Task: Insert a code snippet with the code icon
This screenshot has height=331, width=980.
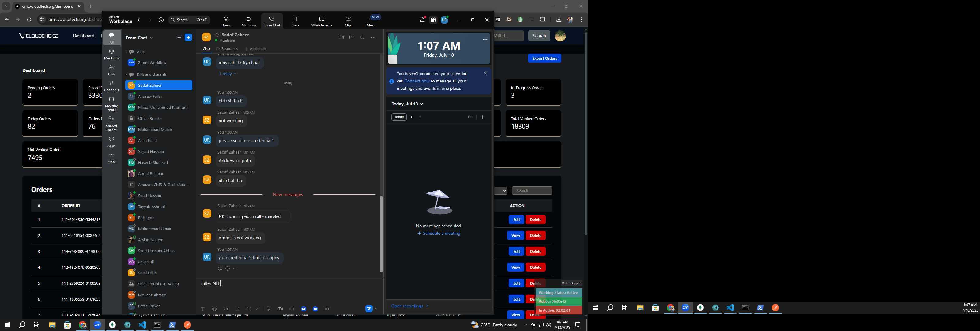Action: pyautogui.click(x=292, y=309)
